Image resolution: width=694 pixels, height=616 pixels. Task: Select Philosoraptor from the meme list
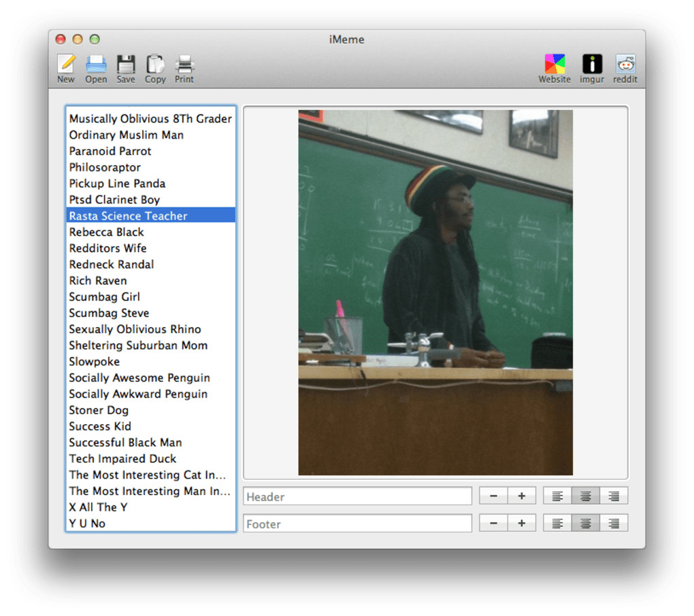click(x=105, y=167)
